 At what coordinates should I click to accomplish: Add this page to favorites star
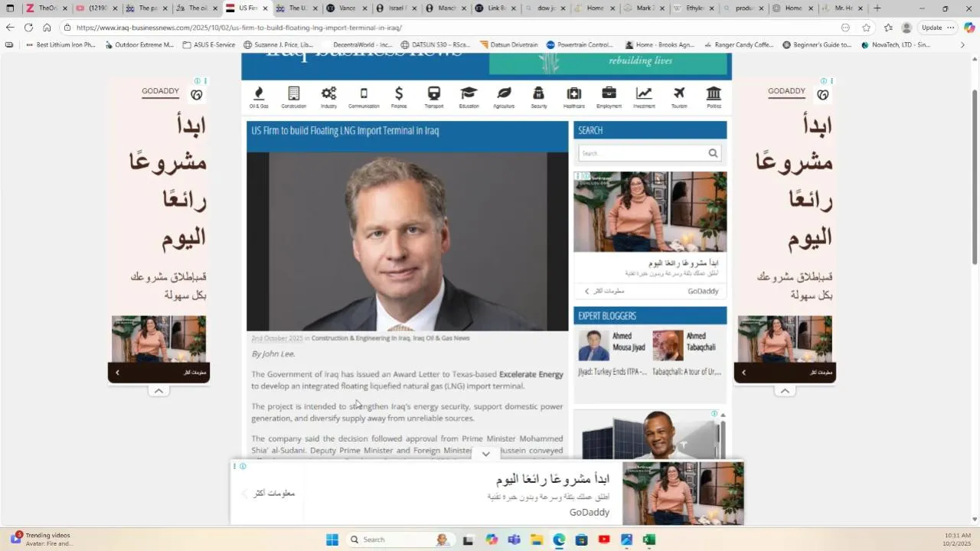pos(866,28)
